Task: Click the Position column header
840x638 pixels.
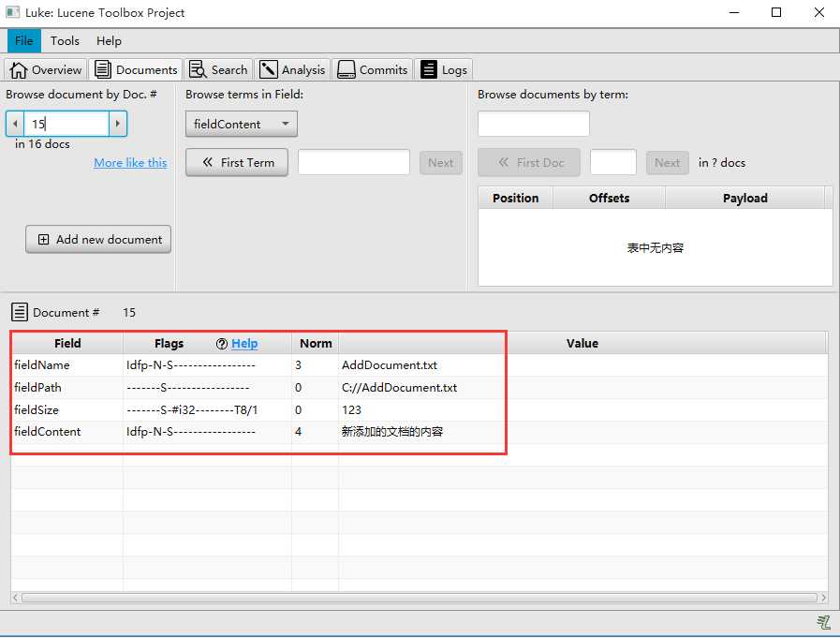Action: (x=515, y=198)
